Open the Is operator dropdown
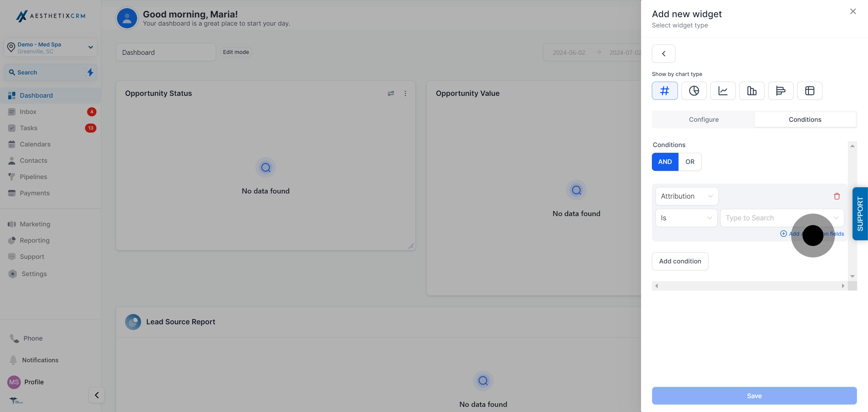The height and width of the screenshot is (412, 868). (x=686, y=218)
